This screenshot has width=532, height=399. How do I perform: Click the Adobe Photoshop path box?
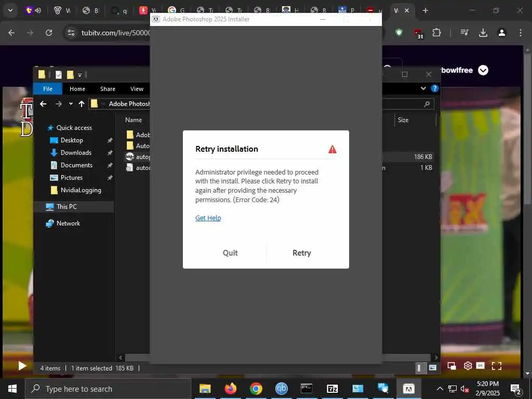119,104
